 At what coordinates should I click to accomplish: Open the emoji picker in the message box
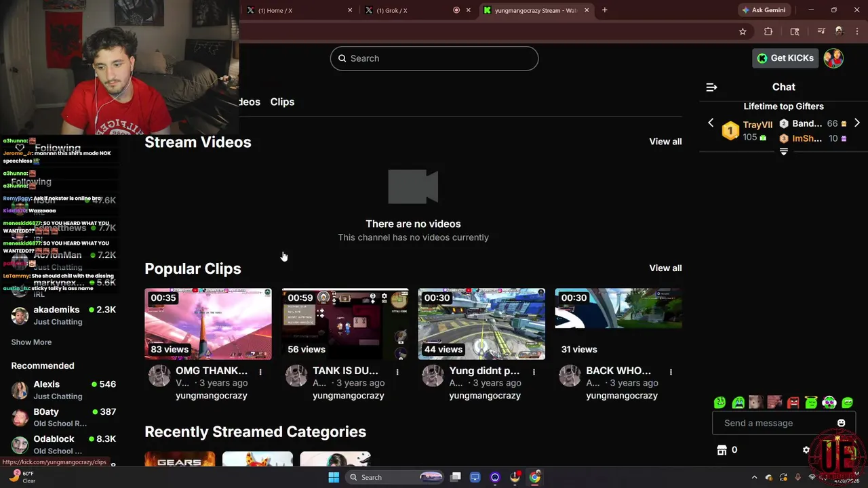pos(841,423)
